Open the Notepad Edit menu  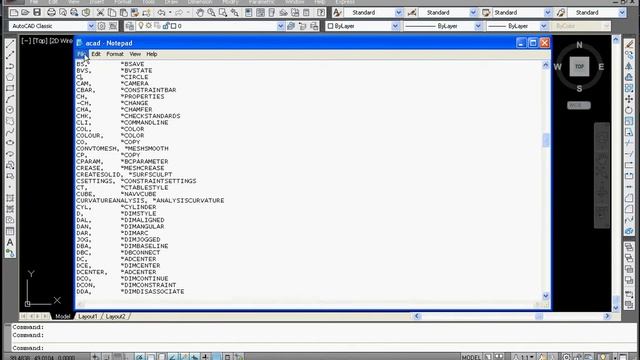pos(96,54)
